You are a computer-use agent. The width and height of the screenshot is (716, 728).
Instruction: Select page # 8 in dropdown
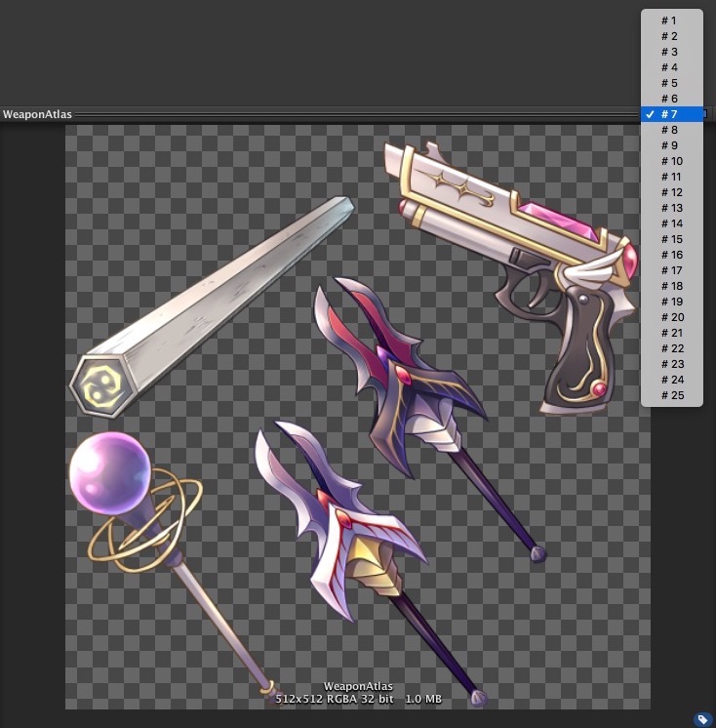pos(671,130)
